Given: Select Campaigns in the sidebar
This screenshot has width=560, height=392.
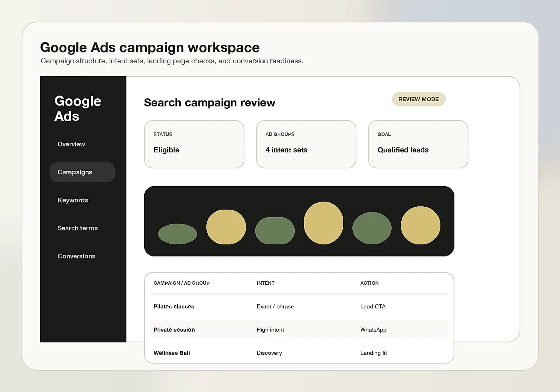Looking at the screenshot, I should [x=82, y=172].
